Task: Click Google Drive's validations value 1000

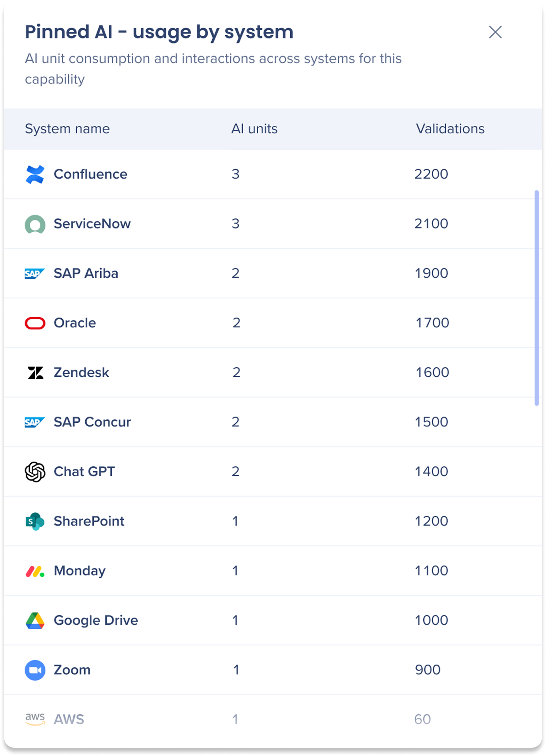Action: tap(431, 620)
